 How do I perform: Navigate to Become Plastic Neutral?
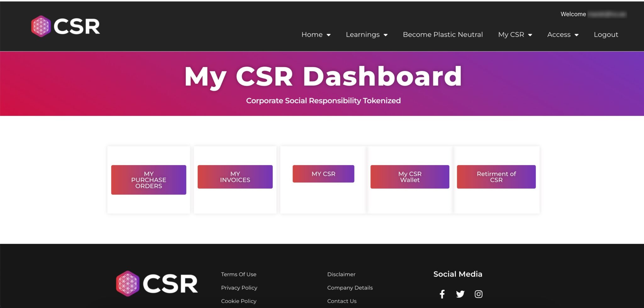click(443, 35)
